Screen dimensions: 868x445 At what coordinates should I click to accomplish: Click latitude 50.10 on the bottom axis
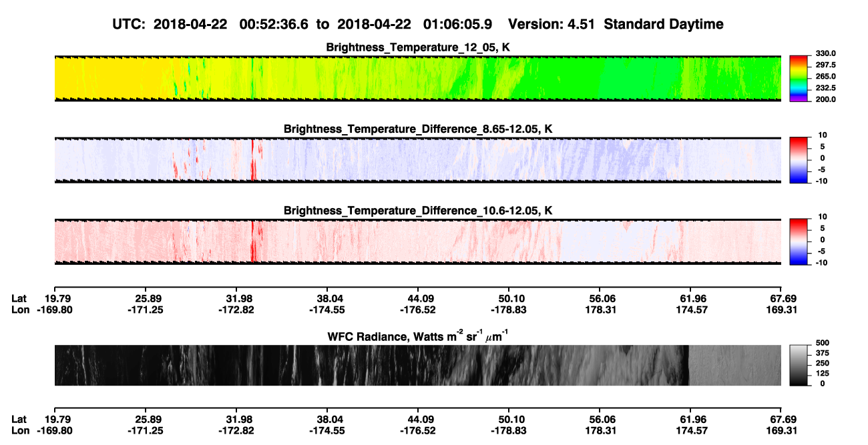pos(509,420)
